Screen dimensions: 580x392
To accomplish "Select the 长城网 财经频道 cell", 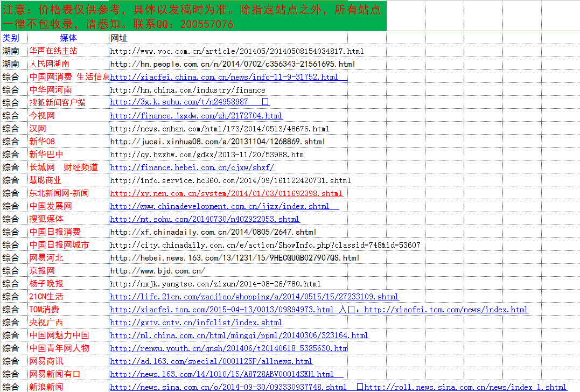I will click(x=68, y=167).
